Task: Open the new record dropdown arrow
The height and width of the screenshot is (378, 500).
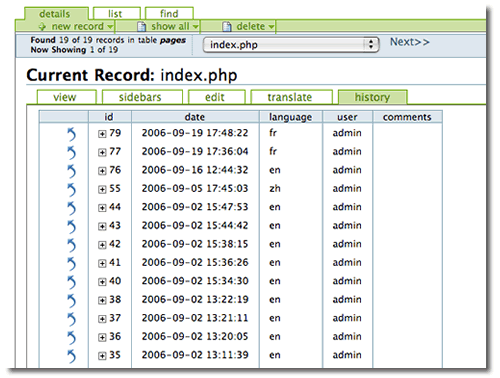Action: point(110,26)
